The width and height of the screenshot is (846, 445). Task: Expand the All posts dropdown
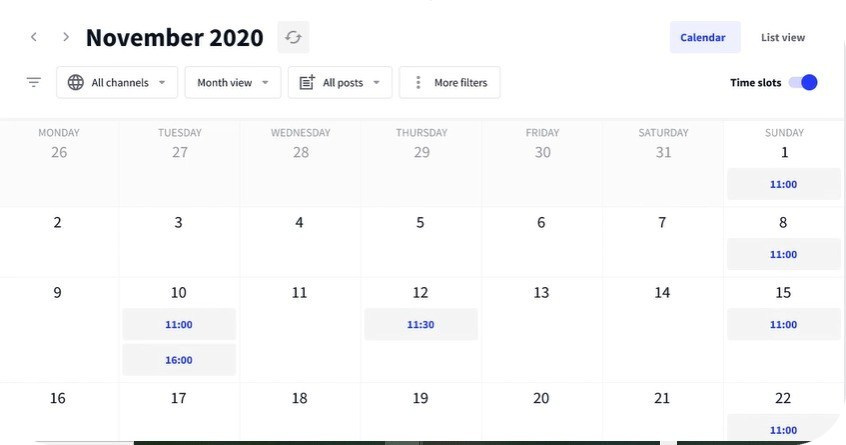(x=340, y=83)
